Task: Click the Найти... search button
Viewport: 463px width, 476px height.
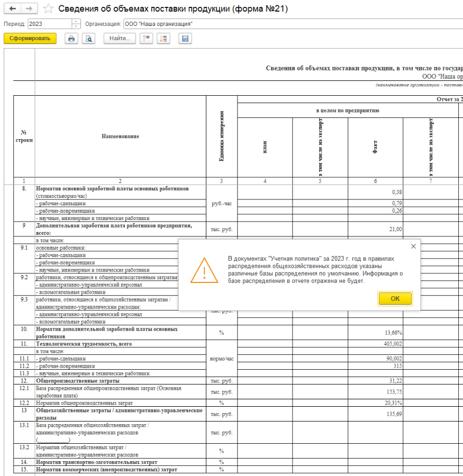Action: [x=120, y=39]
